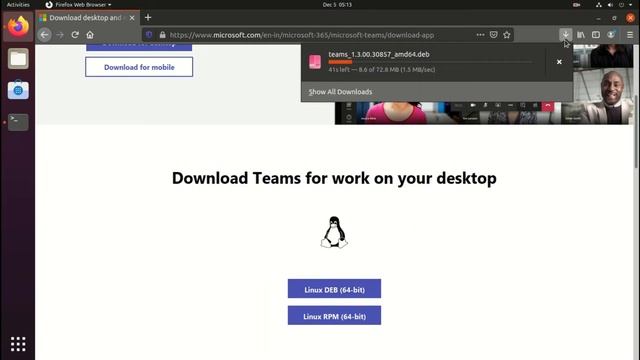Open the Terminal from the dock

pos(18,122)
